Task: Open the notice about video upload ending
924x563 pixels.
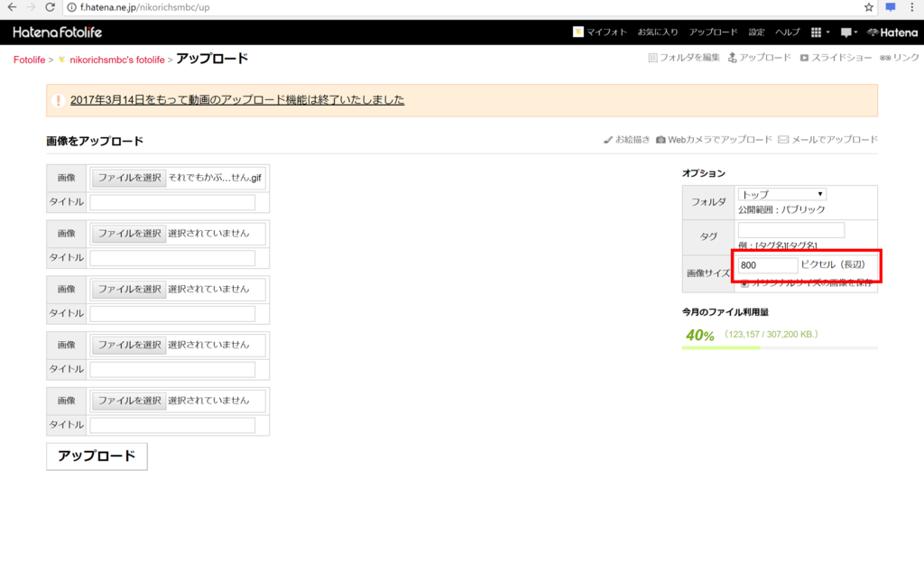Action: (237, 99)
